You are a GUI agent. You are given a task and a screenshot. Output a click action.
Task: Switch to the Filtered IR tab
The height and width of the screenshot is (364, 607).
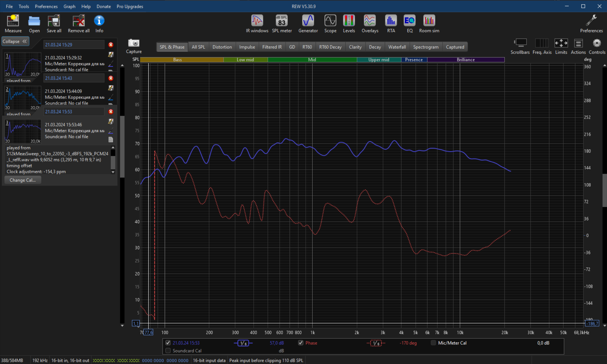click(272, 47)
